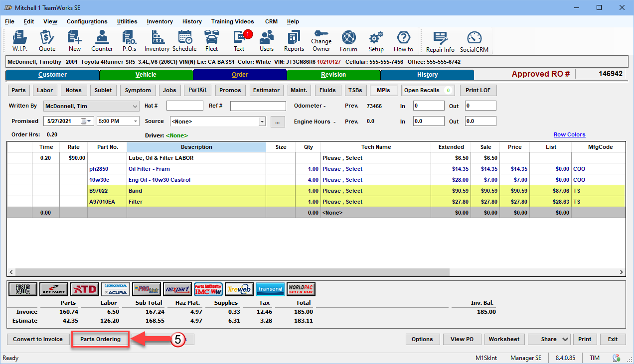Image resolution: width=634 pixels, height=364 pixels.
Task: Open the Share button dropdown arrow
Action: click(565, 339)
